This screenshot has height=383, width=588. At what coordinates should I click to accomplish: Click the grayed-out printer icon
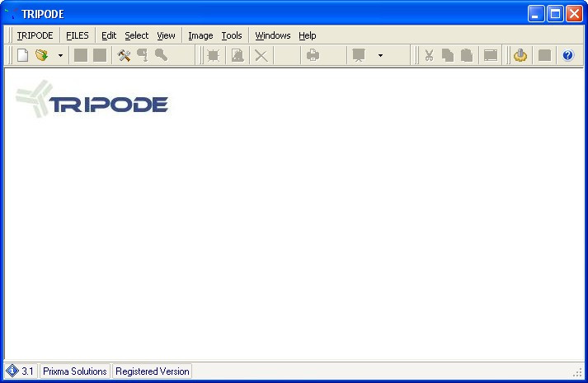tap(313, 55)
